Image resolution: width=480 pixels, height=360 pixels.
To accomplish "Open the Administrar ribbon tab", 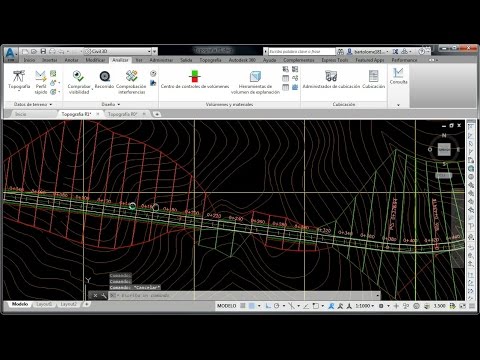I will point(161,60).
